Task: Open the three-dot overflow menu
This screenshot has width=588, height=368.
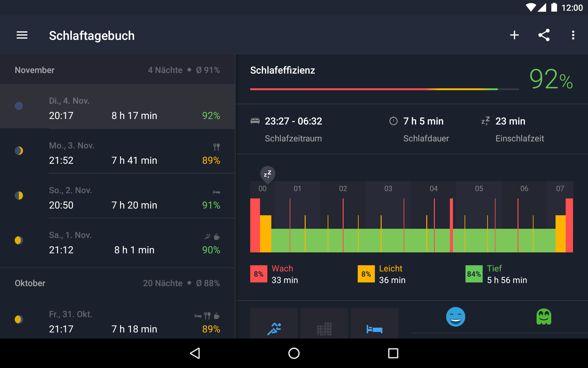Action: [x=573, y=35]
